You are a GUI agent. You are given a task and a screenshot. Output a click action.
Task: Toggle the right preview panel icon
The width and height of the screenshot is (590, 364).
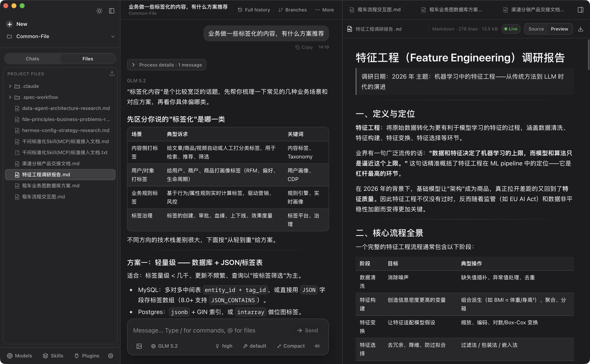(x=581, y=10)
